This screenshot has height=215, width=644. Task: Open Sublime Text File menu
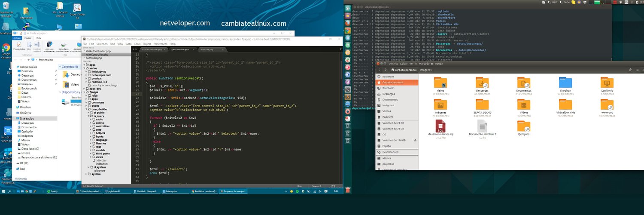[85, 44]
